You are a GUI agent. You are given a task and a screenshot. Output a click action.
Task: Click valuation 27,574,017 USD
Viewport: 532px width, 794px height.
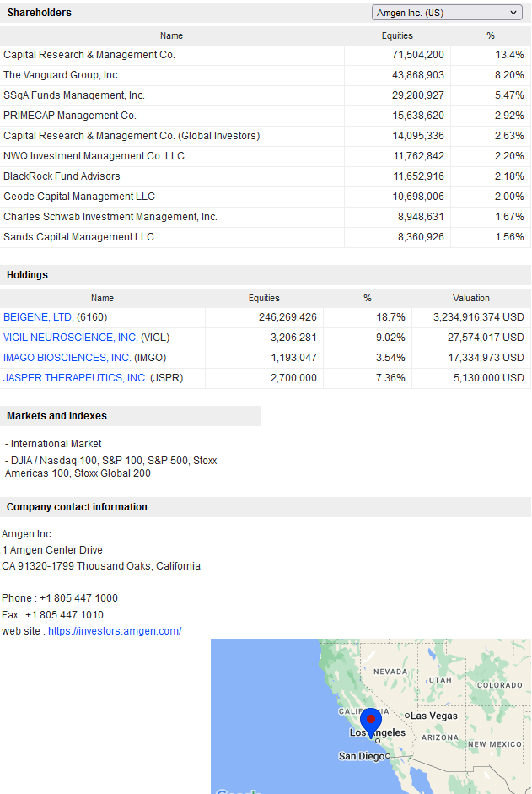[x=486, y=338]
